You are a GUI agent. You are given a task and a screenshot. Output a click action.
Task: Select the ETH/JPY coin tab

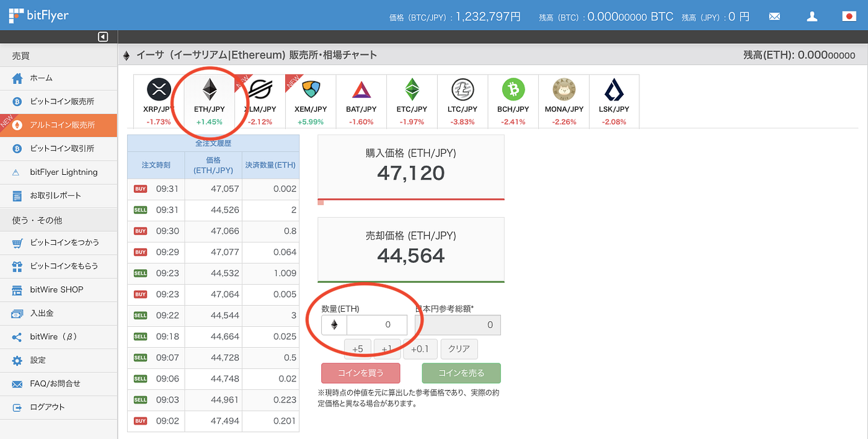point(210,101)
